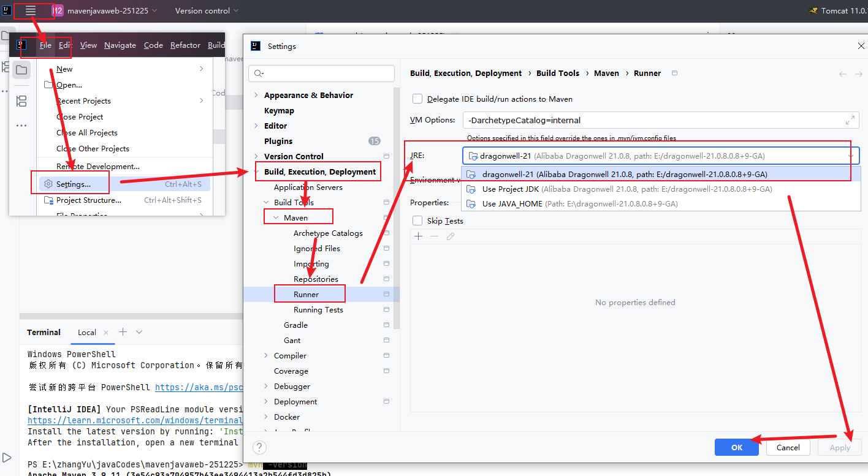Click the Settings search input field
This screenshot has width=868, height=476.
click(321, 74)
